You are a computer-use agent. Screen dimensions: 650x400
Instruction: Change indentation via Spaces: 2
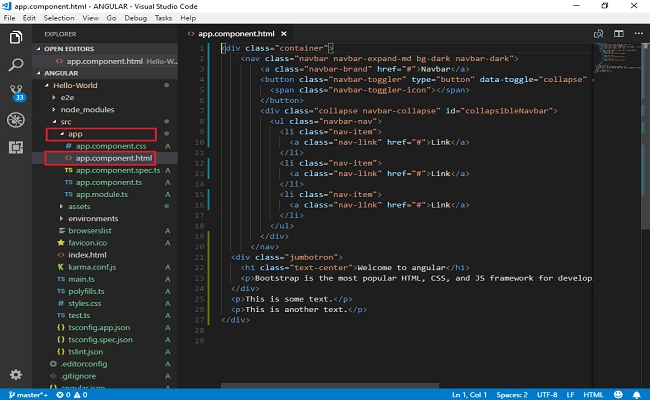[x=512, y=395]
